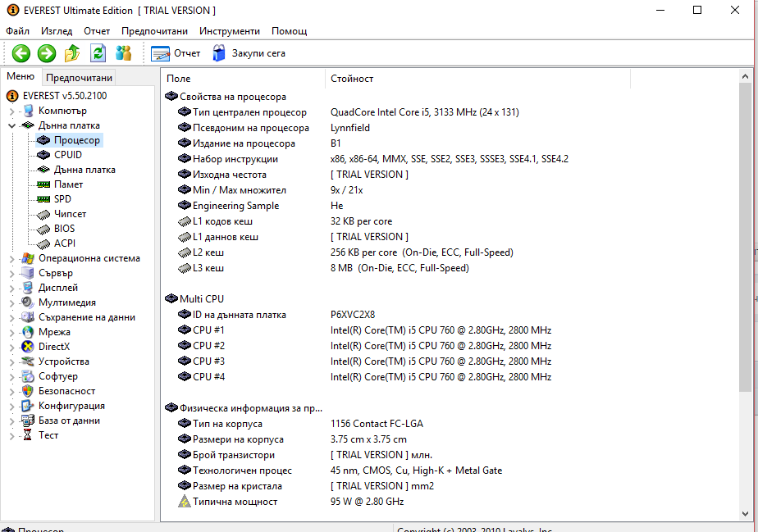Expand the Сървър tree node
Viewport: 758px width, 532px height.
point(11,274)
